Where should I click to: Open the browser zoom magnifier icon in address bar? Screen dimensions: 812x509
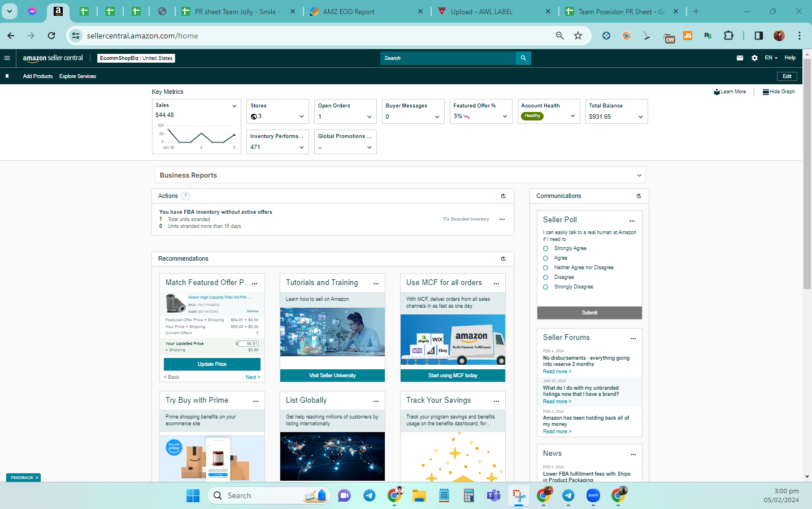pyautogui.click(x=559, y=36)
